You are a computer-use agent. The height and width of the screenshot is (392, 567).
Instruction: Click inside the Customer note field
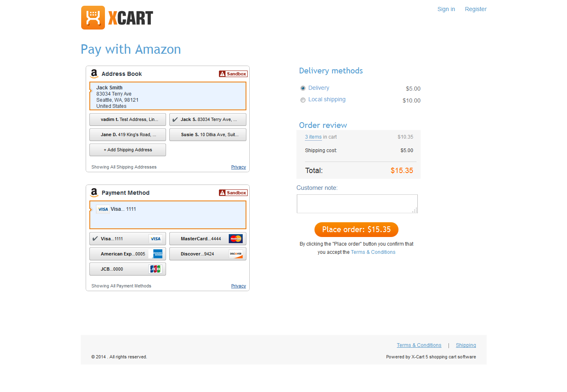pos(357,203)
